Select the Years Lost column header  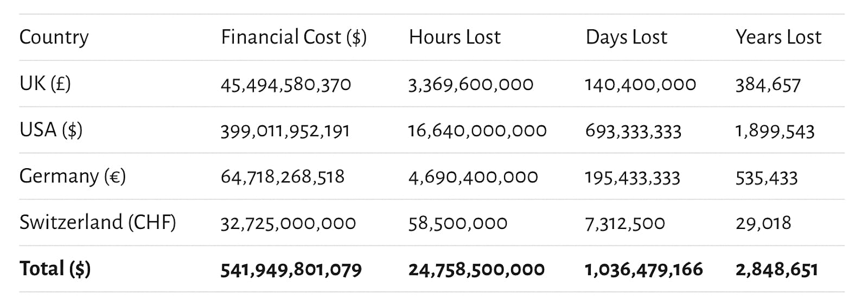tap(778, 37)
